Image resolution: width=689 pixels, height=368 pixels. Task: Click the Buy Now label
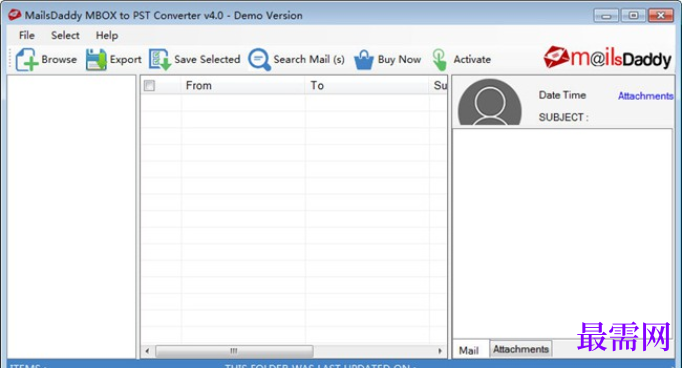tap(399, 59)
